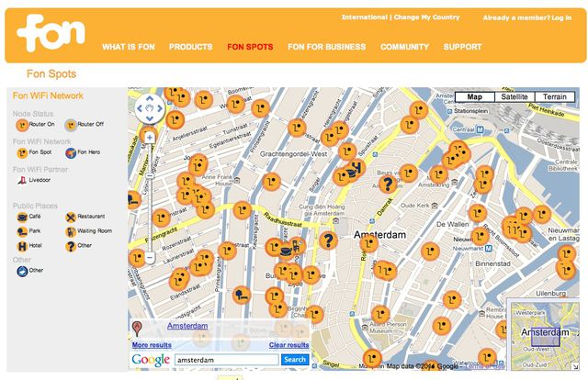
Task: Click the Restaurant legend icon
Action: 71,217
